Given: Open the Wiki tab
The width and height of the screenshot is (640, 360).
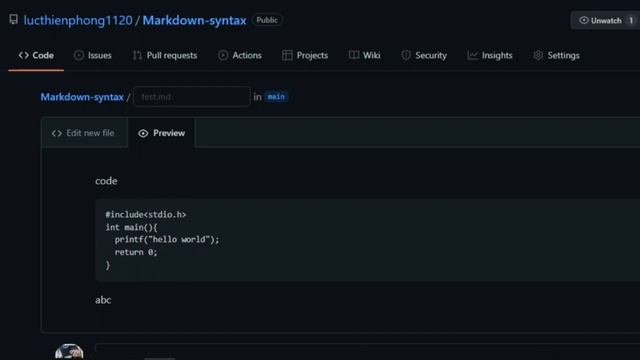Looking at the screenshot, I should (364, 55).
